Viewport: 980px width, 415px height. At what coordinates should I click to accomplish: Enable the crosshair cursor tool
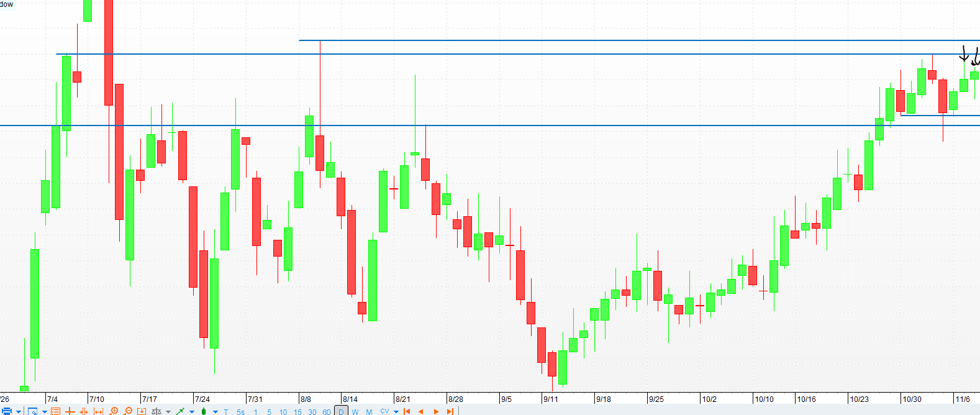[x=70, y=411]
